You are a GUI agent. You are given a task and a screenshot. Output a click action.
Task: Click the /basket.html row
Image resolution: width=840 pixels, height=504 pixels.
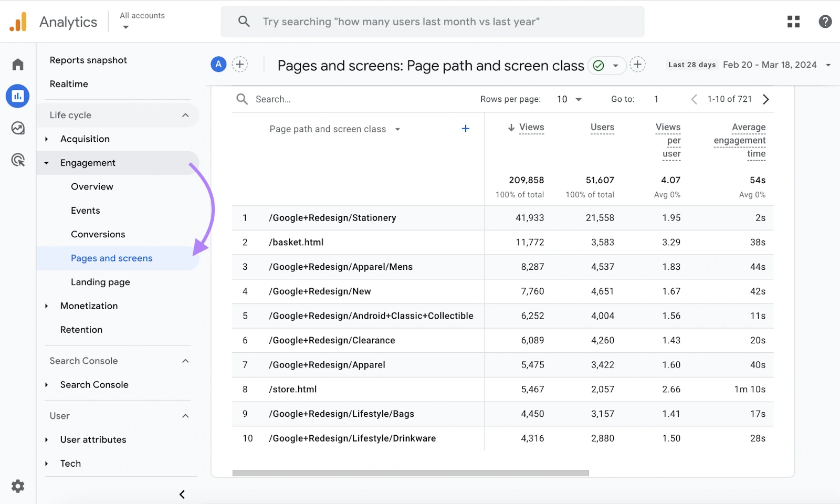(x=502, y=243)
